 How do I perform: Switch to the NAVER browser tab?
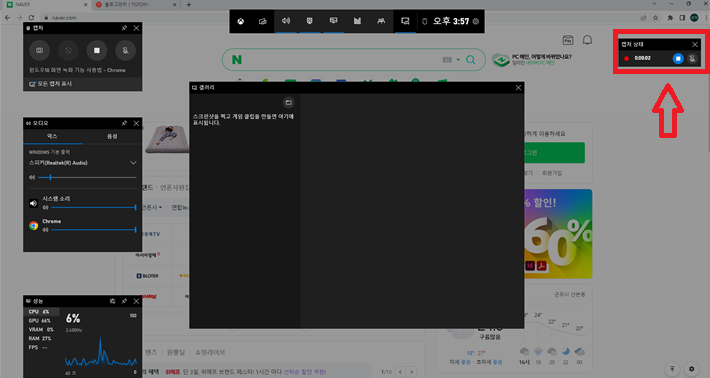46,5
